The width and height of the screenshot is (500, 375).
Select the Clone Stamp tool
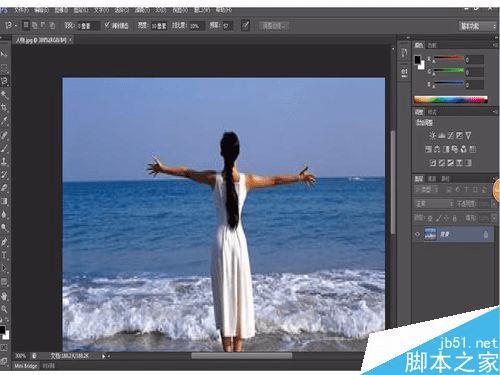[4, 161]
